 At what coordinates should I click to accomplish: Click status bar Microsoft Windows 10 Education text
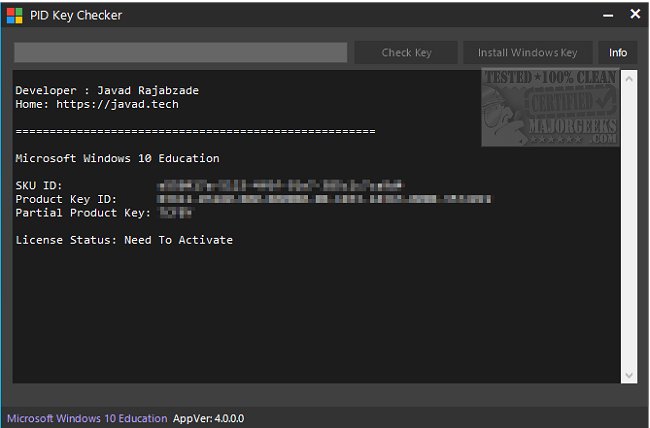click(x=87, y=418)
